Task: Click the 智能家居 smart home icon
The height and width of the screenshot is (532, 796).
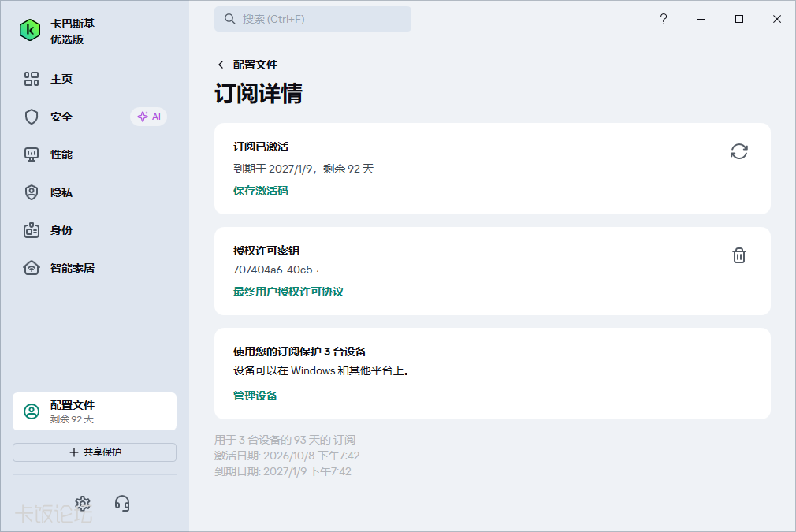Action: (32, 268)
